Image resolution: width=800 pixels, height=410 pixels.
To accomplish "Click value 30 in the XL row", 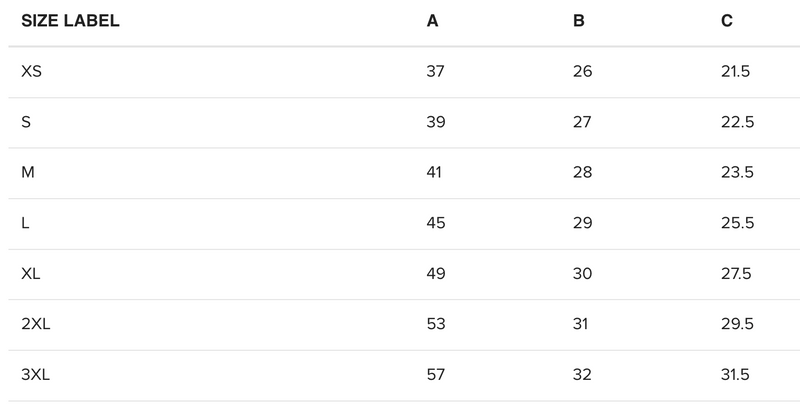I will (x=582, y=274).
